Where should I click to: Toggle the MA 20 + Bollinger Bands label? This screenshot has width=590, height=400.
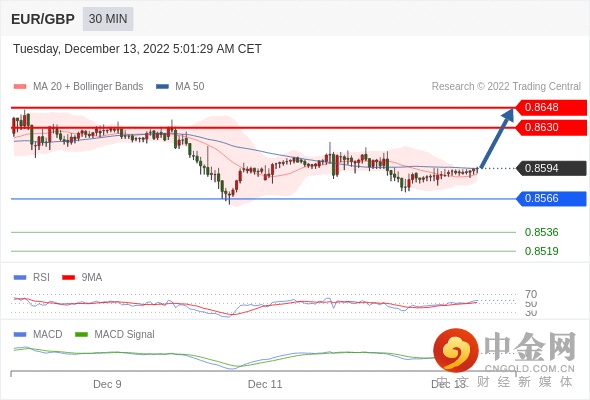pos(88,87)
